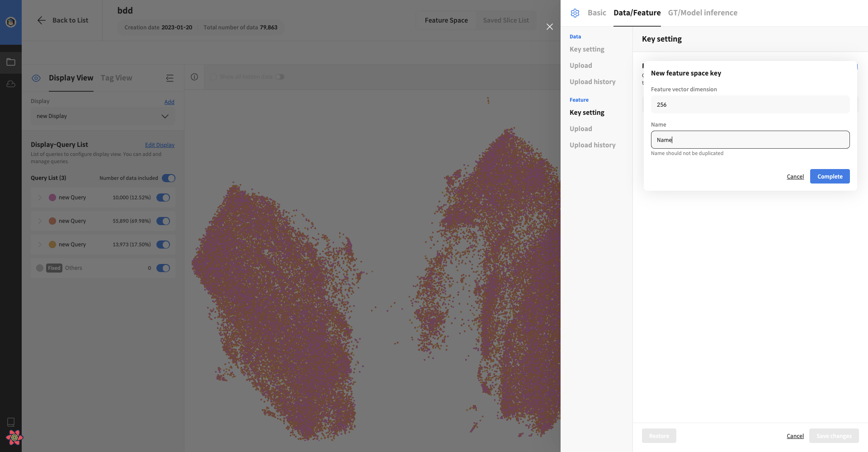Open the folder icon in left sidebar
The height and width of the screenshot is (452, 868).
[x=11, y=62]
